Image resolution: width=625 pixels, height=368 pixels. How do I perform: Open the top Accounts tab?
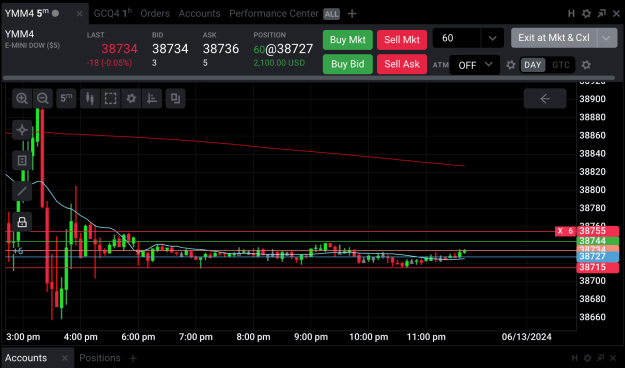tap(199, 13)
